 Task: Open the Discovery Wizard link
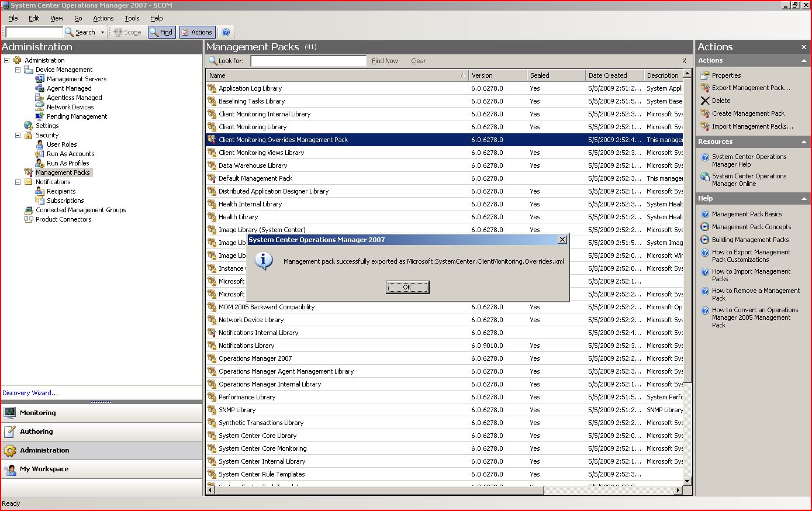[30, 393]
